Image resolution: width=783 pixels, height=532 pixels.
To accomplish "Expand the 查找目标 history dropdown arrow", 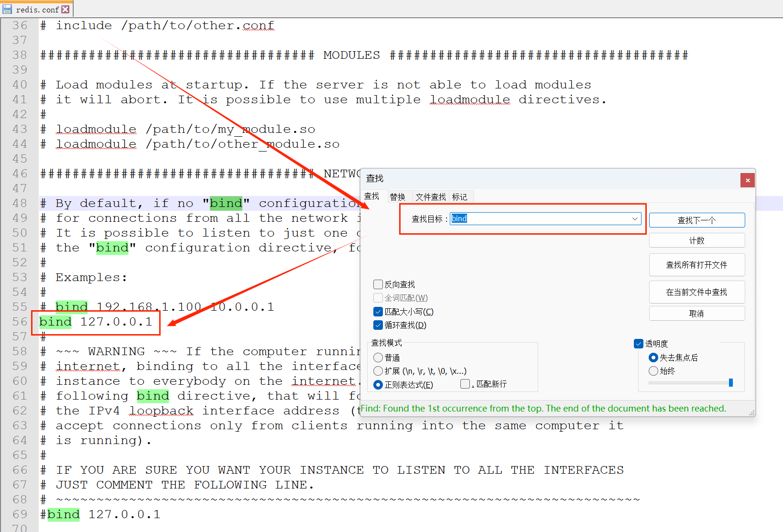I will (635, 219).
